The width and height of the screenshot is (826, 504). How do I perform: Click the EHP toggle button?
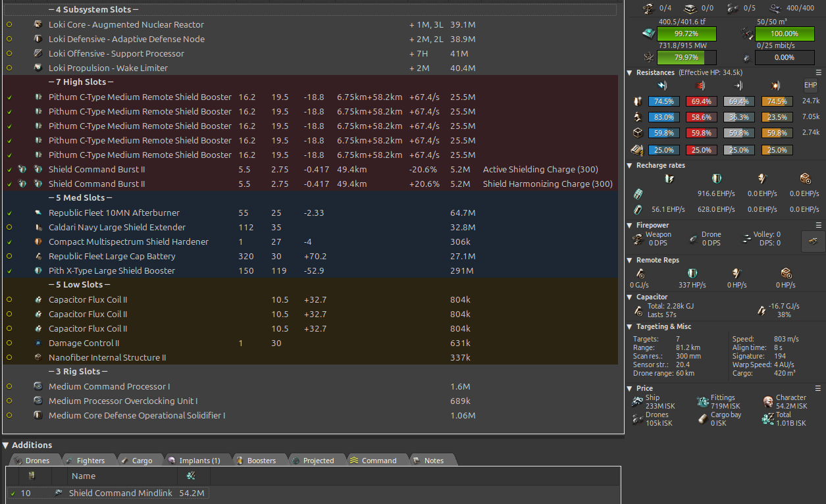pos(810,85)
